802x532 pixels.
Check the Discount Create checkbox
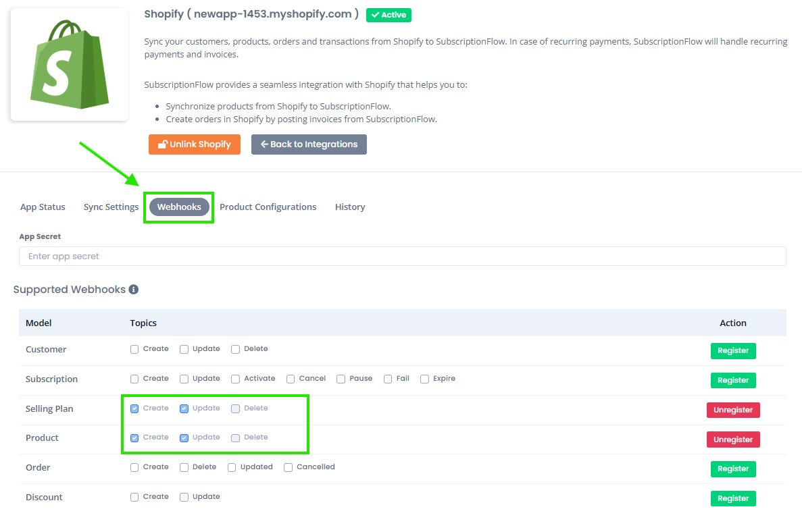click(x=134, y=498)
